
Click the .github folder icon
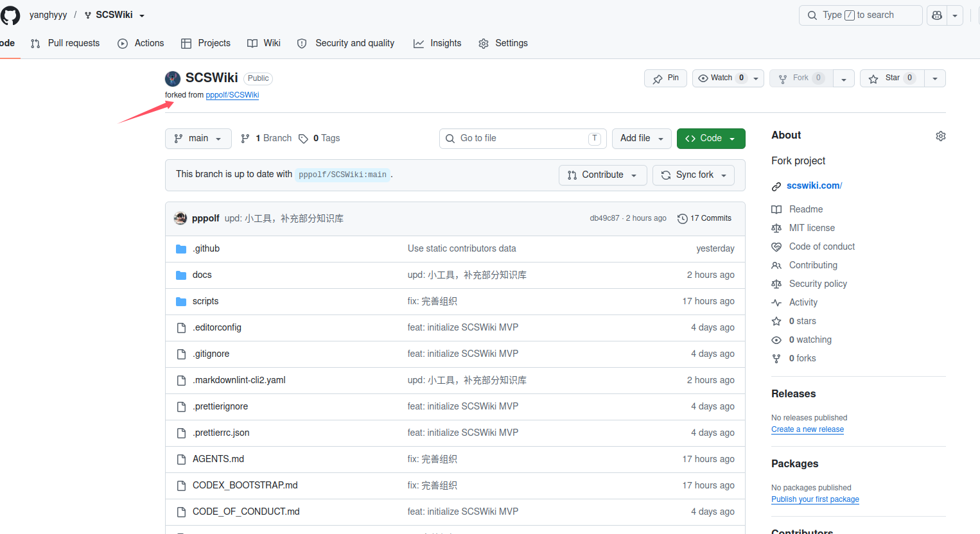[x=181, y=249]
